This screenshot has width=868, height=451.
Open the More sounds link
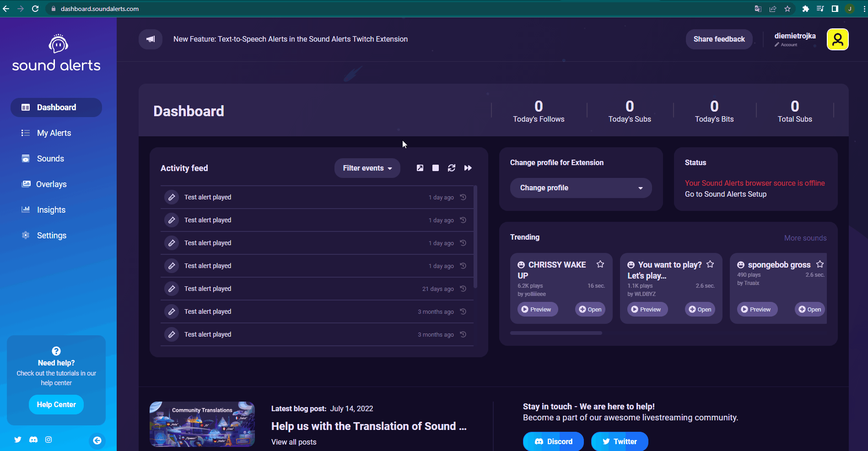pyautogui.click(x=805, y=238)
